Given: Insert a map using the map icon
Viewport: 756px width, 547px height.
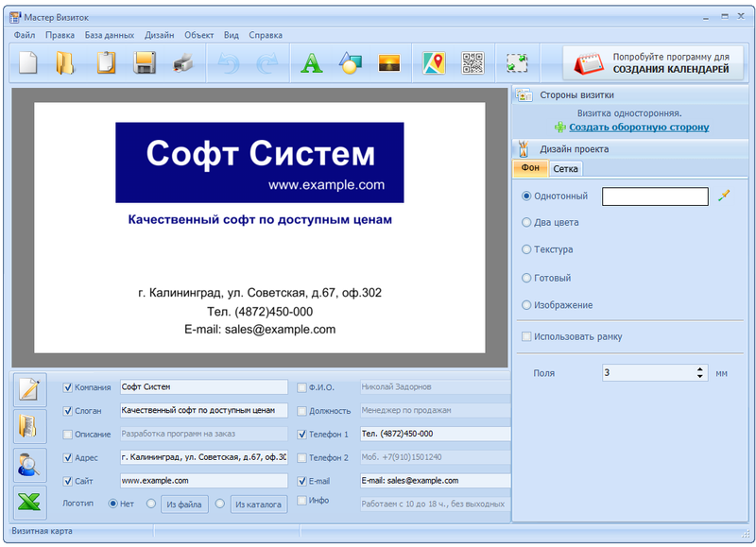Looking at the screenshot, I should point(434,63).
